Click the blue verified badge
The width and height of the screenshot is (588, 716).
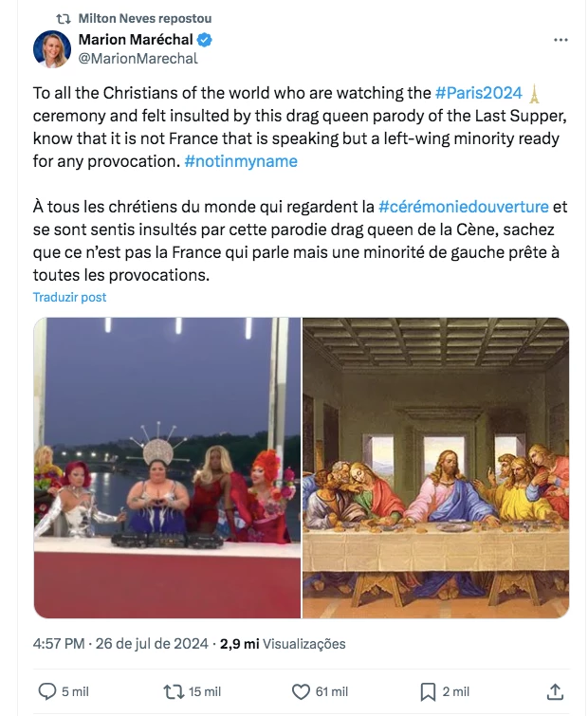pos(205,40)
